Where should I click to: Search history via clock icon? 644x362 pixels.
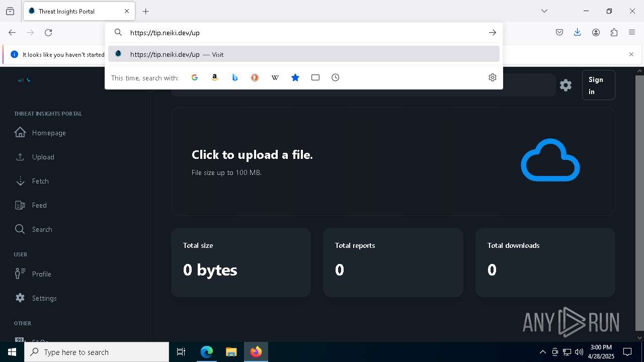(x=336, y=77)
